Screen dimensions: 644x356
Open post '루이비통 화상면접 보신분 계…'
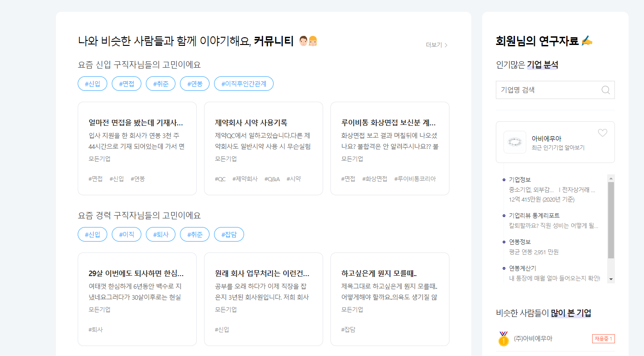tap(389, 123)
